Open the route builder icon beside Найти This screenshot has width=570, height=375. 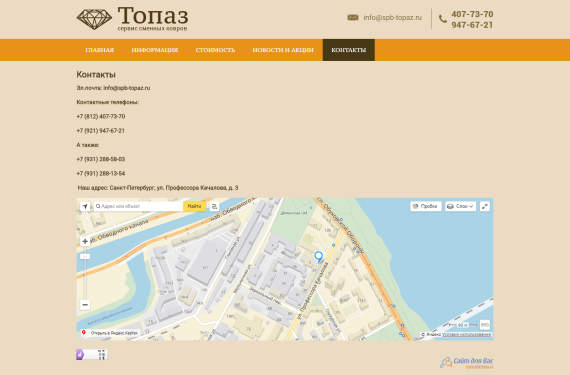click(214, 206)
